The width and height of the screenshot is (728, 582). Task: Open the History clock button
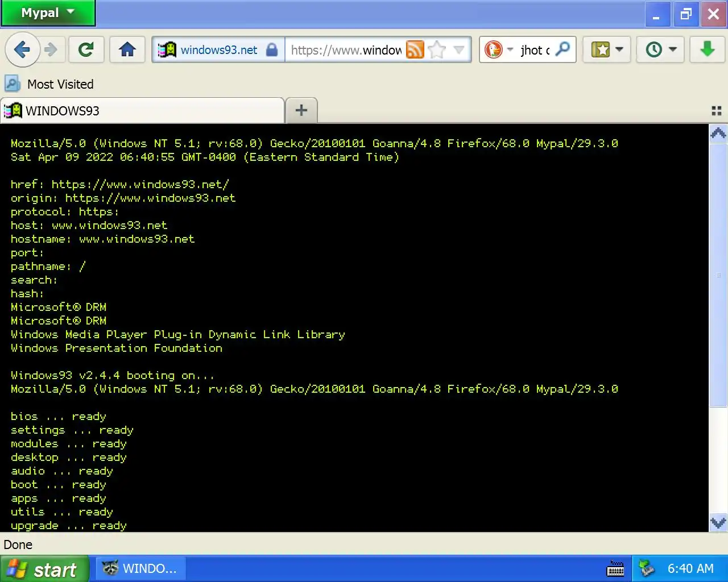click(654, 50)
